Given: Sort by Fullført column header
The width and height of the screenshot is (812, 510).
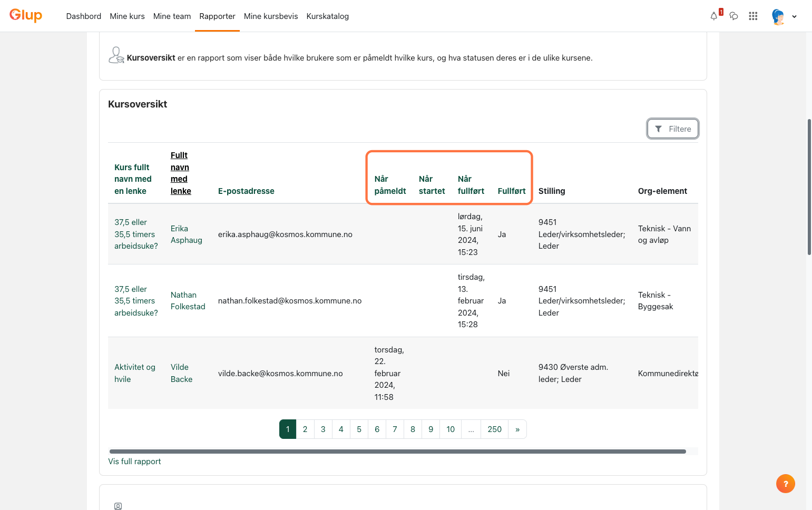Looking at the screenshot, I should pyautogui.click(x=512, y=191).
